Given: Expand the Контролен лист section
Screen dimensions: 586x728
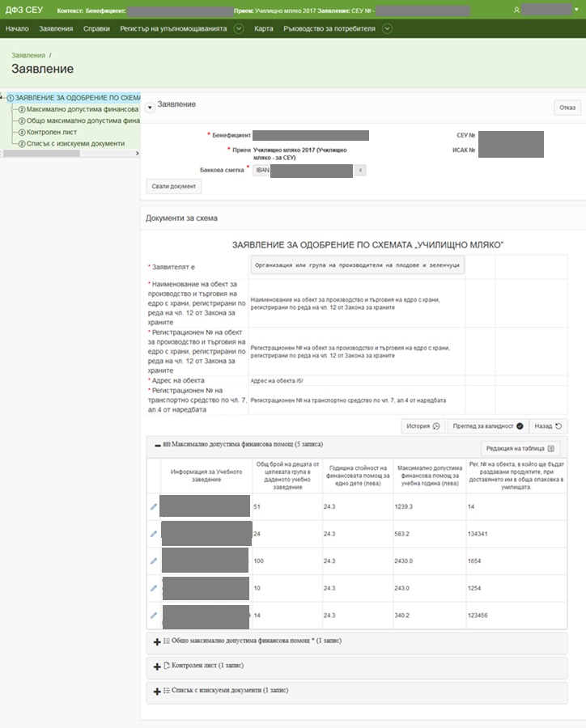Looking at the screenshot, I should coord(157,667).
